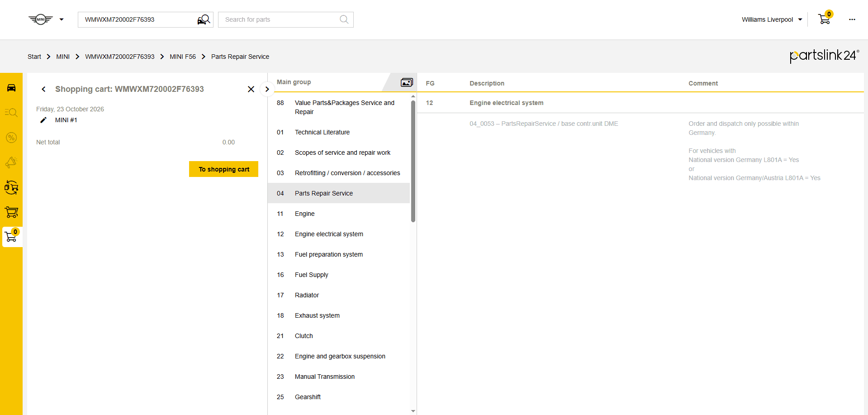Select main group 88 Value Parts&Packages Service and Repair

pyautogui.click(x=339, y=107)
